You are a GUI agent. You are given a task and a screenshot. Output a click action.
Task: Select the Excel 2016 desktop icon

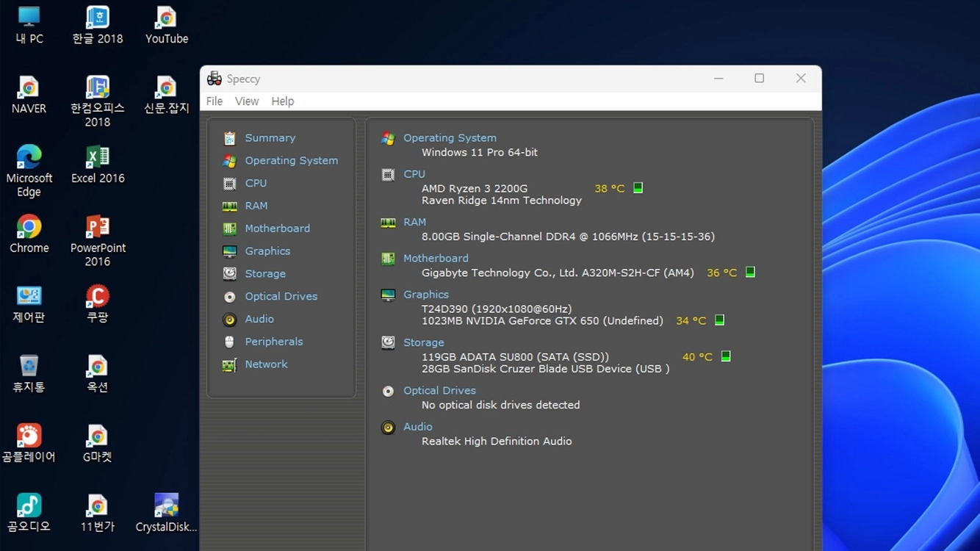point(98,165)
